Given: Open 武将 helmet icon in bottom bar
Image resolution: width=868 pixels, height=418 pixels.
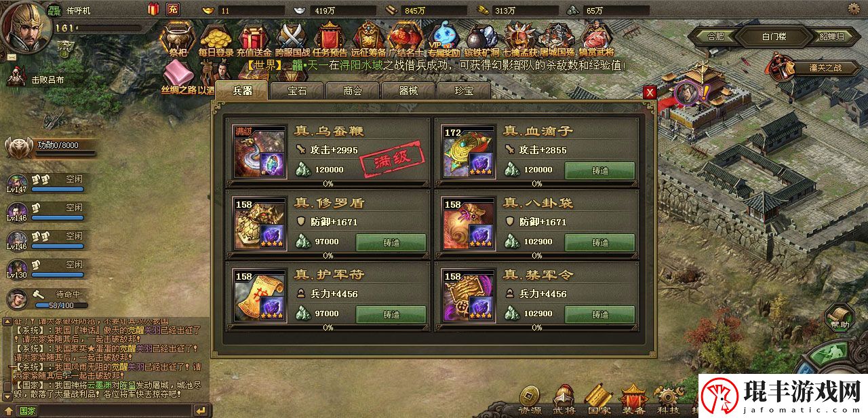Looking at the screenshot, I should (x=564, y=400).
